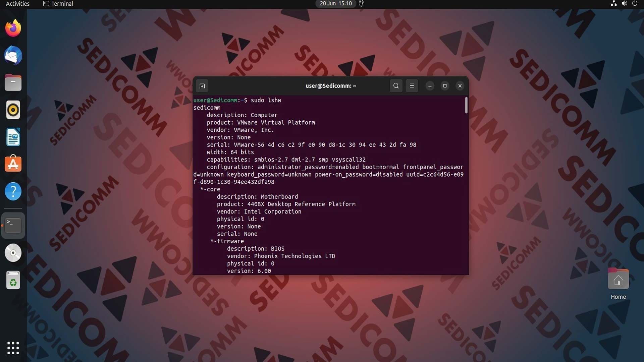This screenshot has width=644, height=362.
Task: Click the 'product: VMware Virtual Platform' line
Action: (261, 123)
